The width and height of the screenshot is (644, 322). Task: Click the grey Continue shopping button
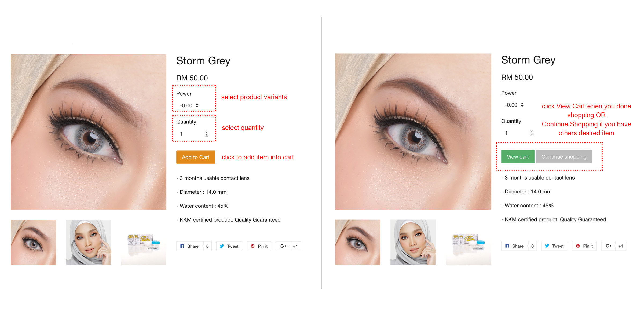click(564, 156)
